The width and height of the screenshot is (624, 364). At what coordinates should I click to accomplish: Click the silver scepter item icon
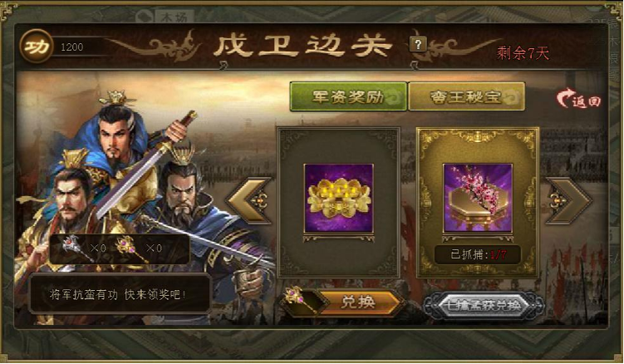pos(76,248)
